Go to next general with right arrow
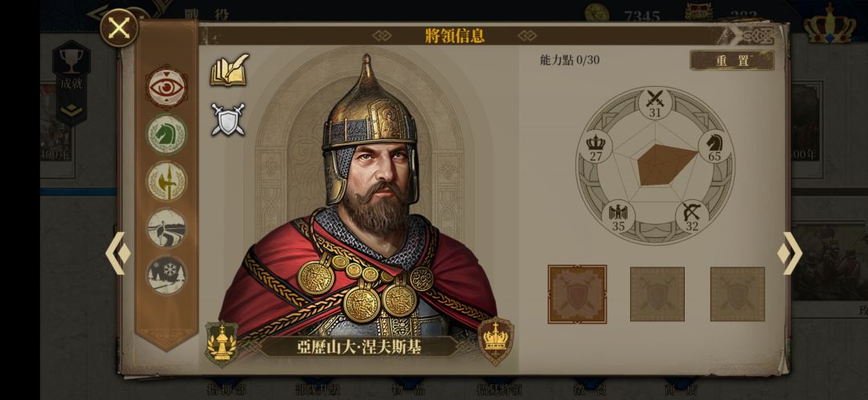Image resolution: width=868 pixels, height=400 pixels. [790, 253]
